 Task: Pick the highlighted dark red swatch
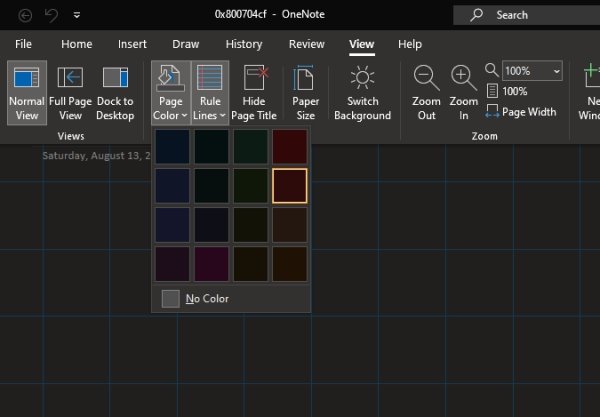pyautogui.click(x=290, y=185)
